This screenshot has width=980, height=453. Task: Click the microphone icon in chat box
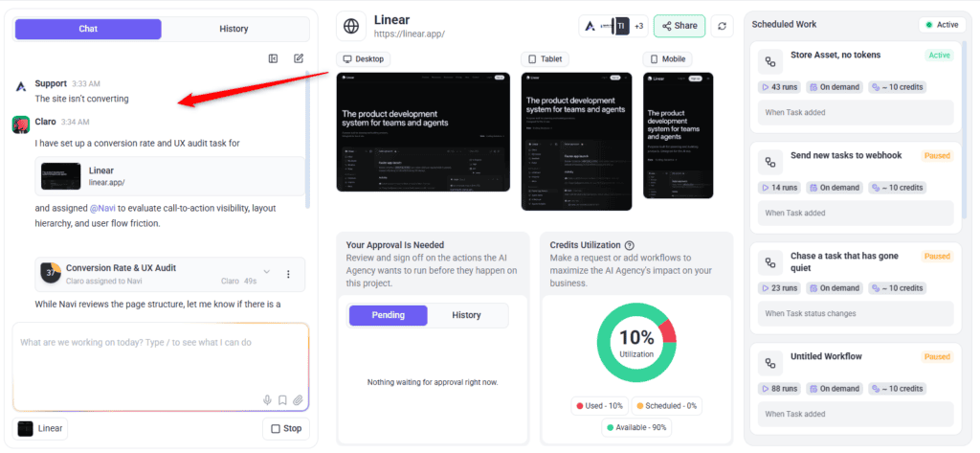tap(268, 399)
